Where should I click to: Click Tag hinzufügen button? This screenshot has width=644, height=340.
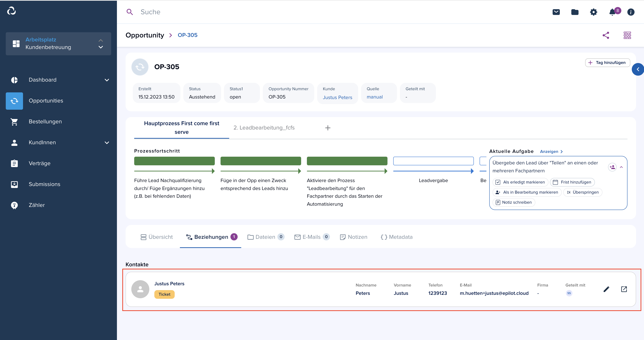click(607, 62)
